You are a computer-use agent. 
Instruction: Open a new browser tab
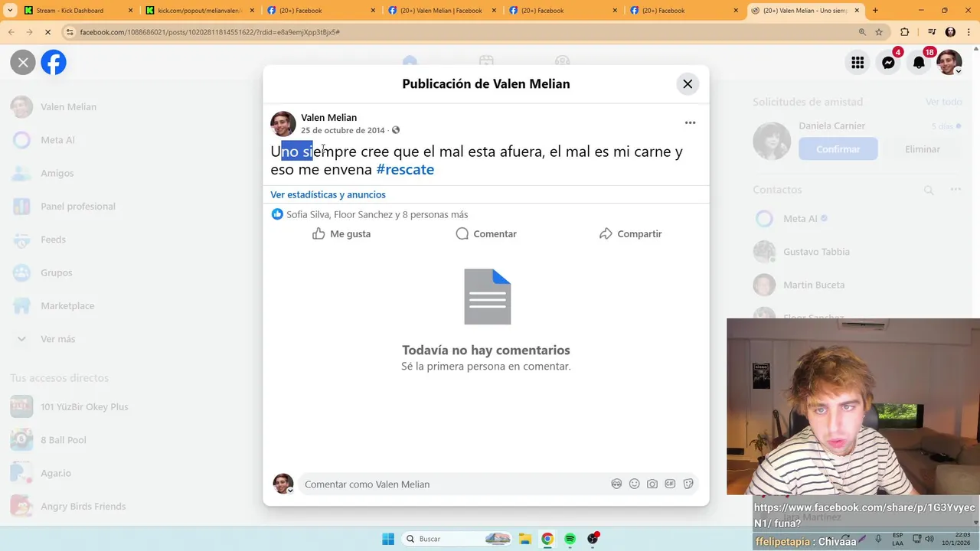pos(875,11)
